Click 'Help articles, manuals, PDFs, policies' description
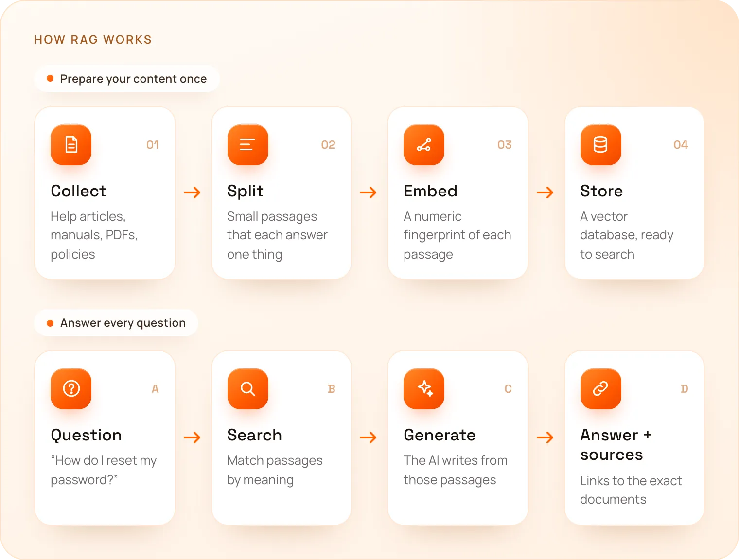The height and width of the screenshot is (560, 739). pos(94,235)
